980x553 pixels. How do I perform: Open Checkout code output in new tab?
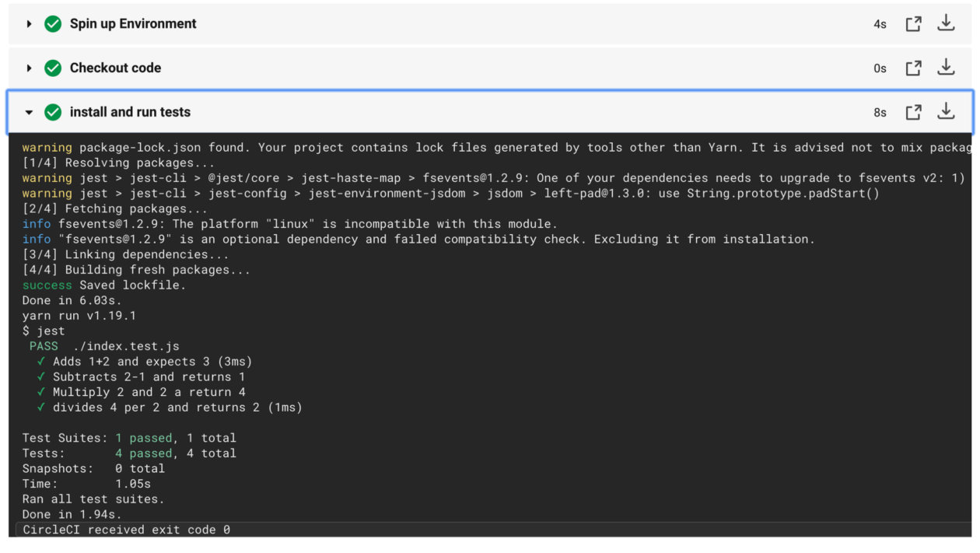(x=913, y=68)
